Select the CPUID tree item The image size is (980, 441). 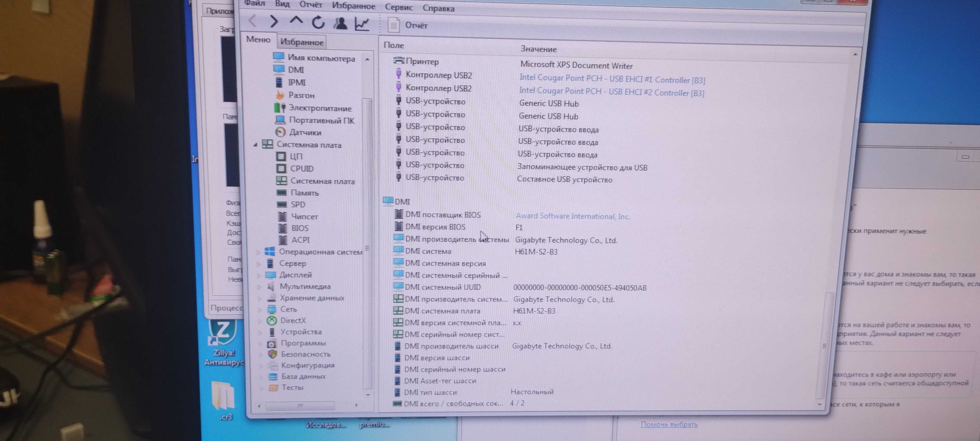(x=295, y=169)
